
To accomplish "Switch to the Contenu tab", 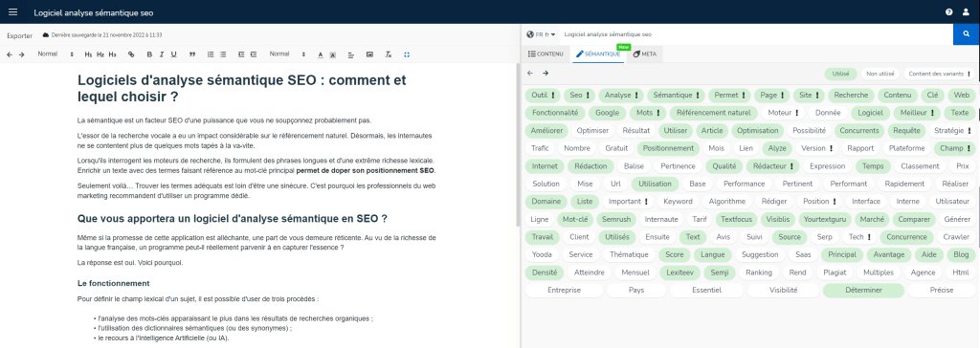I will [x=546, y=54].
